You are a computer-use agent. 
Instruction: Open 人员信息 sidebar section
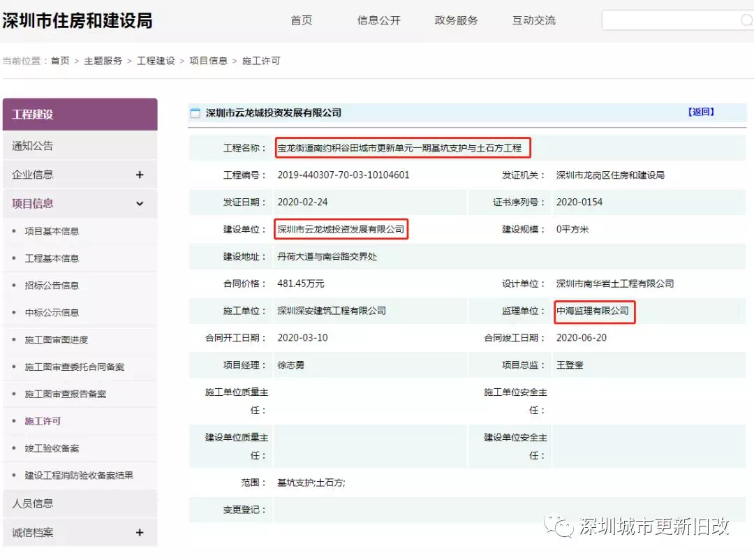(x=33, y=503)
